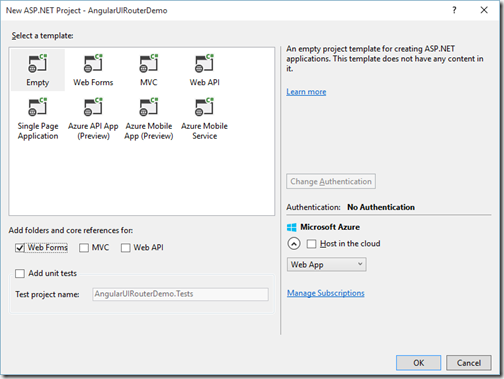Click the 'Select a template:' label
The height and width of the screenshot is (379, 504).
[42, 36]
